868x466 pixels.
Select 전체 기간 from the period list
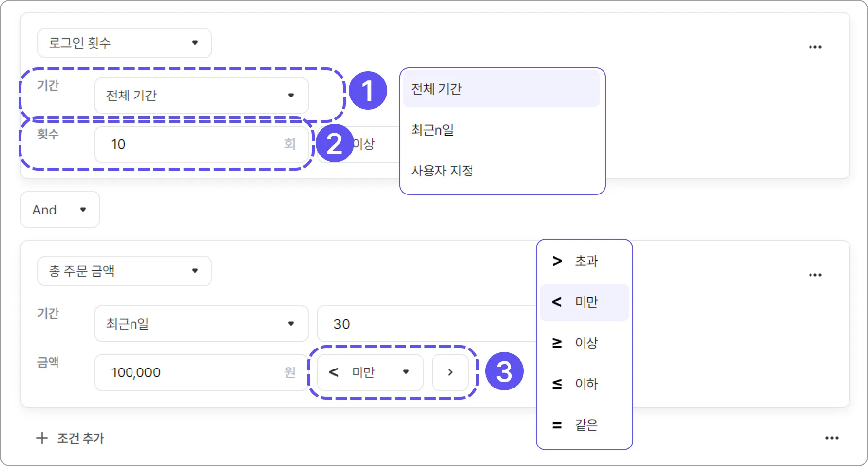point(501,89)
